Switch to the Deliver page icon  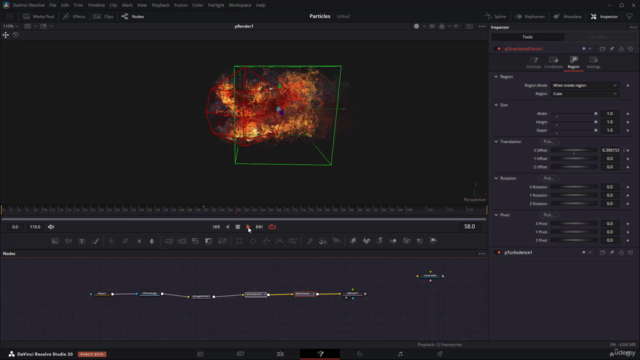pyautogui.click(x=440, y=354)
